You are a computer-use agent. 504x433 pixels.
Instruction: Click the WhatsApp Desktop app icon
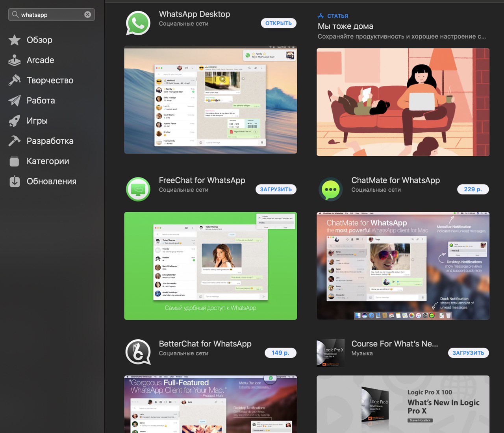click(x=138, y=23)
